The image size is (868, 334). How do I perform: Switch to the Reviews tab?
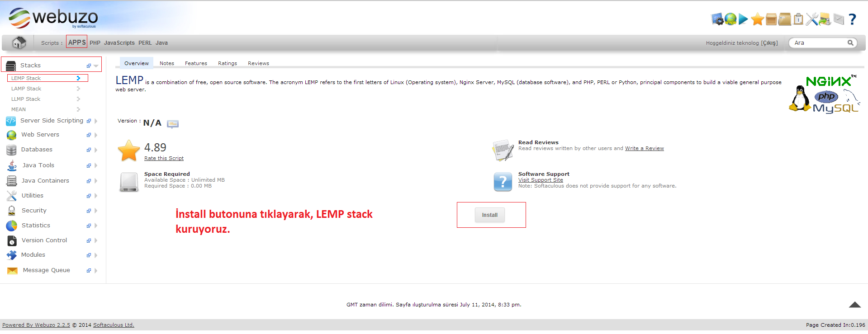258,63
